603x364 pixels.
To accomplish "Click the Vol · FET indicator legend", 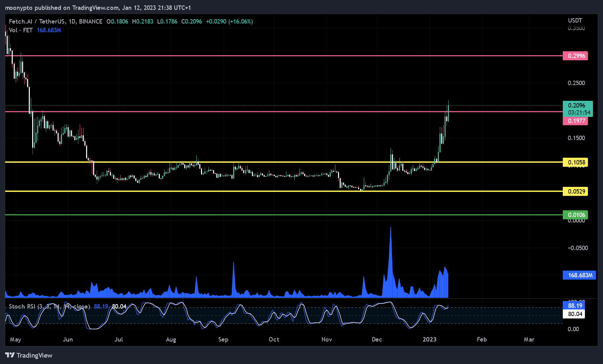I will 21,30.
